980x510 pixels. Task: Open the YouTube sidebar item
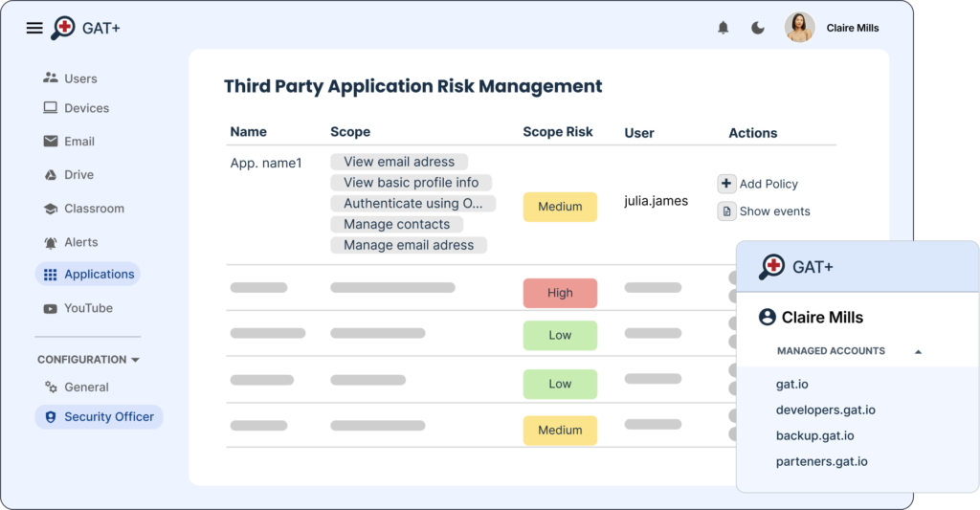78,308
